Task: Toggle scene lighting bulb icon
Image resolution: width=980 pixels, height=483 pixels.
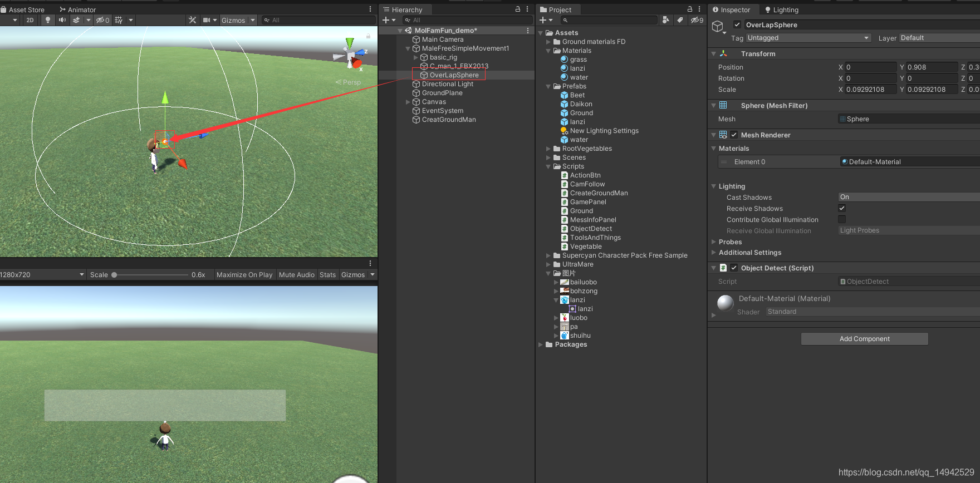Action: coord(48,20)
